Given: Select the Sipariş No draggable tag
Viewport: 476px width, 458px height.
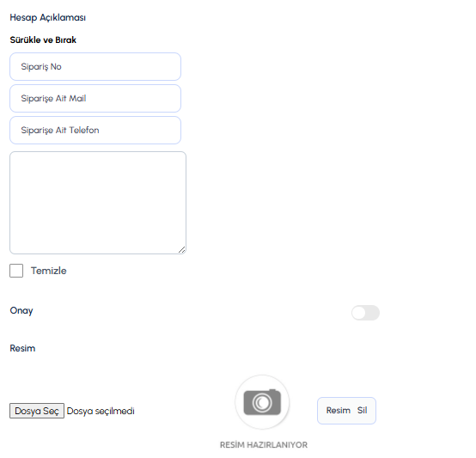Looking at the screenshot, I should point(95,66).
